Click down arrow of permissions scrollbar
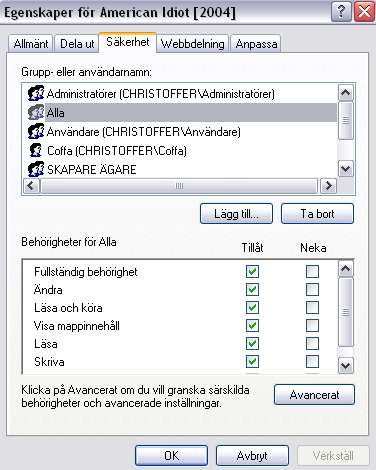Viewport: 376px width, 470px height. (346, 366)
